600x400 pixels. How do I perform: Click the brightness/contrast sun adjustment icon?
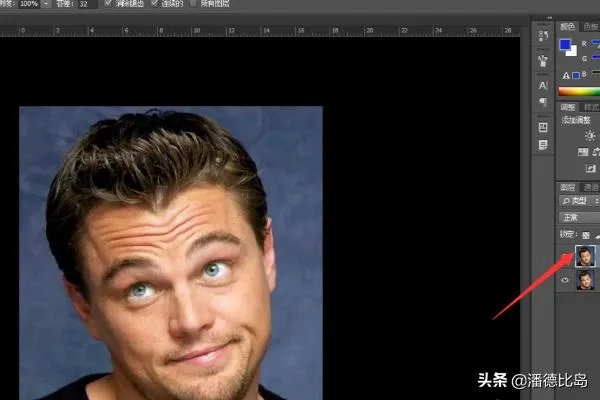pyautogui.click(x=589, y=136)
